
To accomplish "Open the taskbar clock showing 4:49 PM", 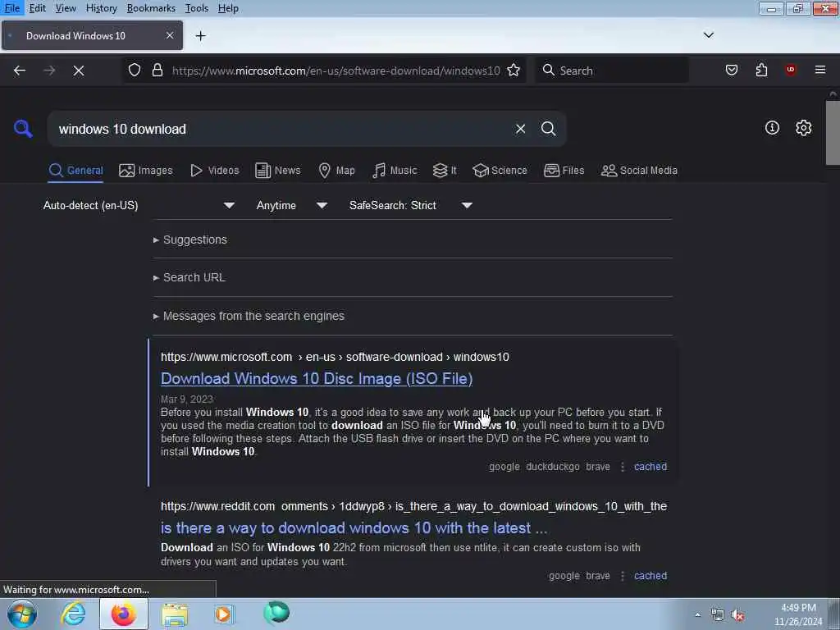I will (x=798, y=614).
